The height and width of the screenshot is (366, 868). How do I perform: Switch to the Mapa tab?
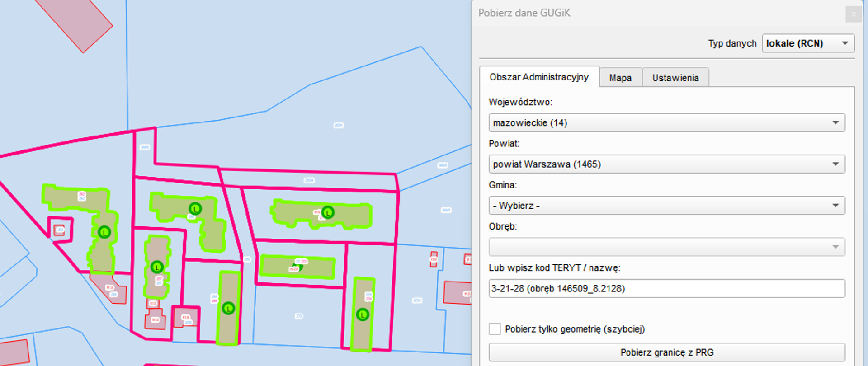tap(620, 78)
